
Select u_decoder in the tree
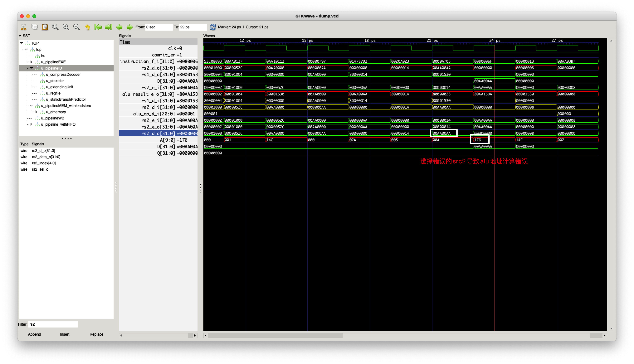pyautogui.click(x=55, y=81)
